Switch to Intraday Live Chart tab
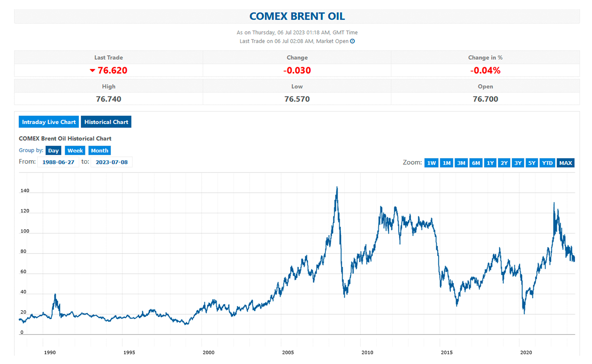This screenshot has height=364, width=592. click(x=49, y=122)
